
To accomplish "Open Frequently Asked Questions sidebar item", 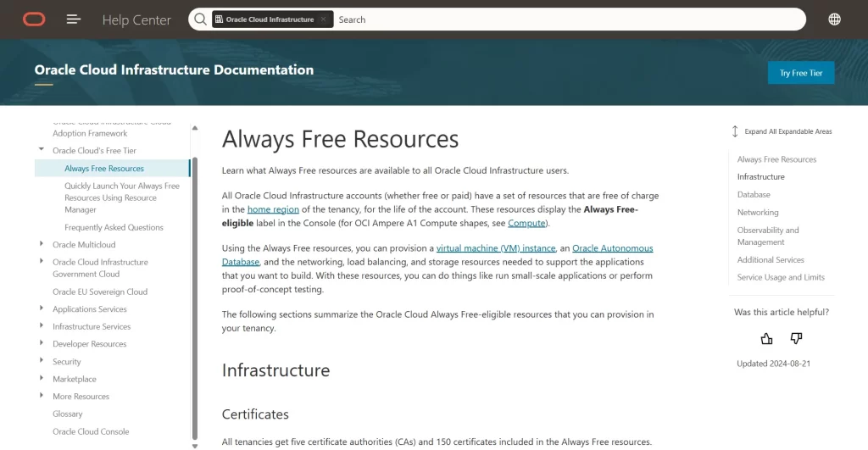I will pos(114,227).
